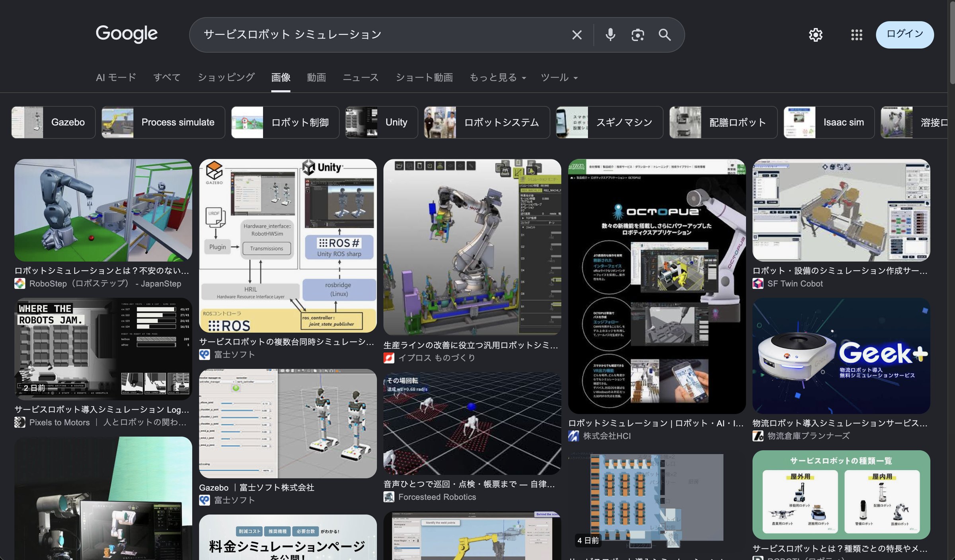This screenshot has width=955, height=560.
Task: Open the Geek+ logistics robot image
Action: (x=841, y=356)
